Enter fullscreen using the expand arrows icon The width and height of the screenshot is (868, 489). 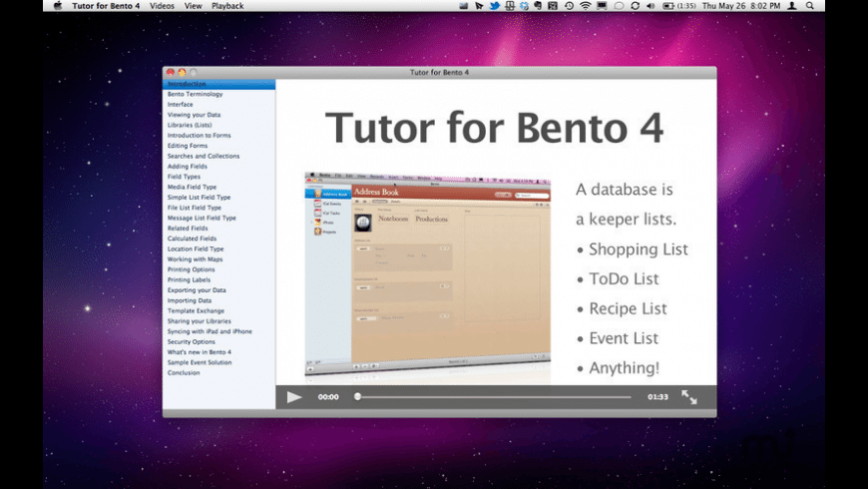[x=689, y=397]
